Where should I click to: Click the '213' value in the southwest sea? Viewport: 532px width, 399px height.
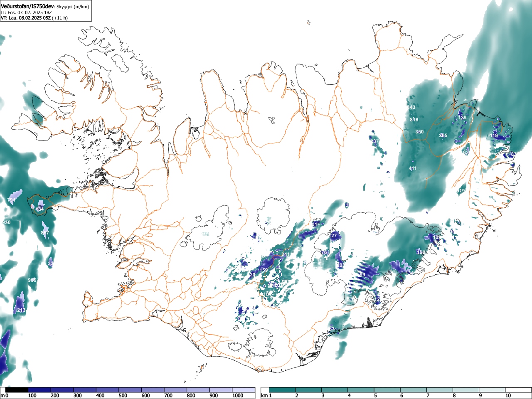[21, 310]
